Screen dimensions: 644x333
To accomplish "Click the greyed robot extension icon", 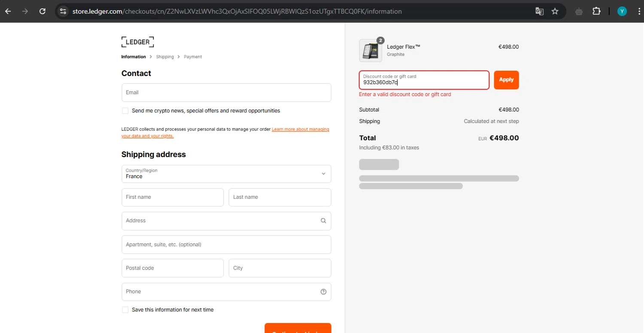I will point(579,11).
